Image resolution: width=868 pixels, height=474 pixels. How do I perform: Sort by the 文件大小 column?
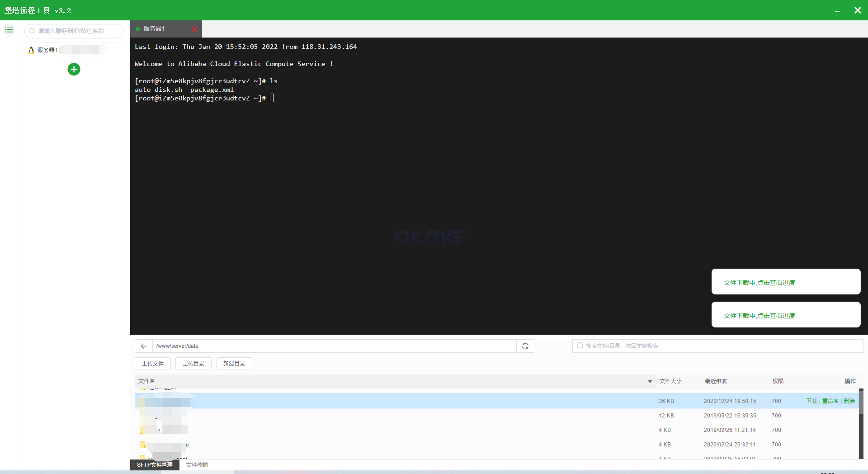(670, 381)
